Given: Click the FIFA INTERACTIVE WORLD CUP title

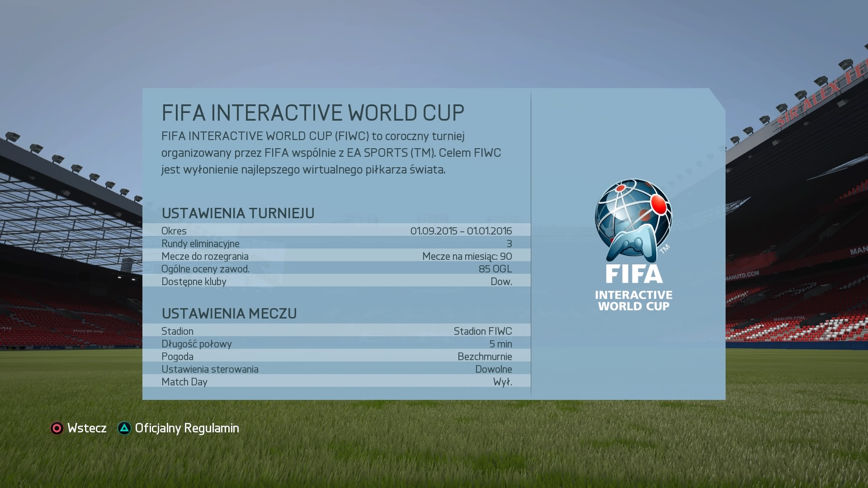Looking at the screenshot, I should [x=313, y=113].
